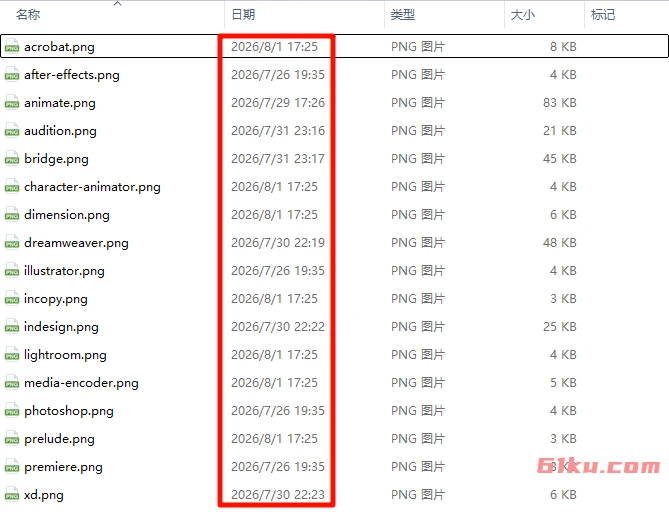Select the file name indesign.png
The height and width of the screenshot is (516, 669).
tap(61, 327)
